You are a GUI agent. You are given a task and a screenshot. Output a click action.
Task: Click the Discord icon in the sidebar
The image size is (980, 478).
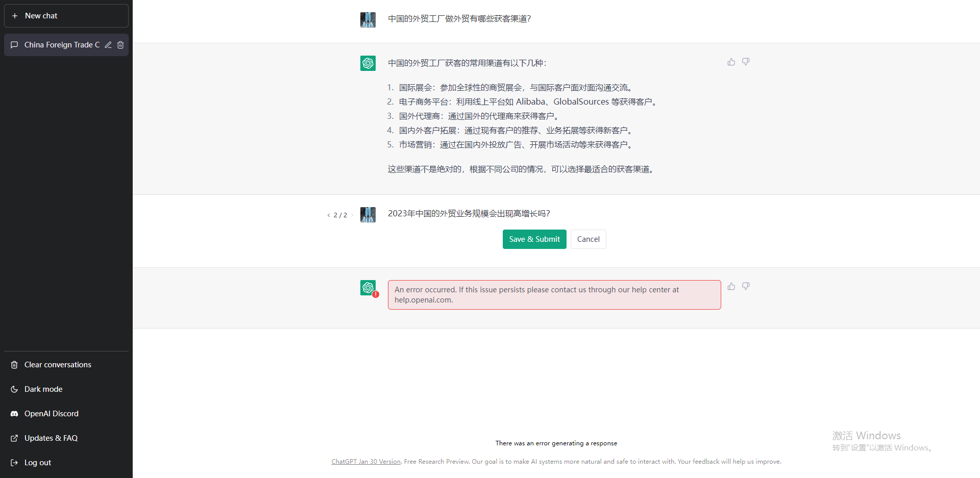click(x=14, y=414)
